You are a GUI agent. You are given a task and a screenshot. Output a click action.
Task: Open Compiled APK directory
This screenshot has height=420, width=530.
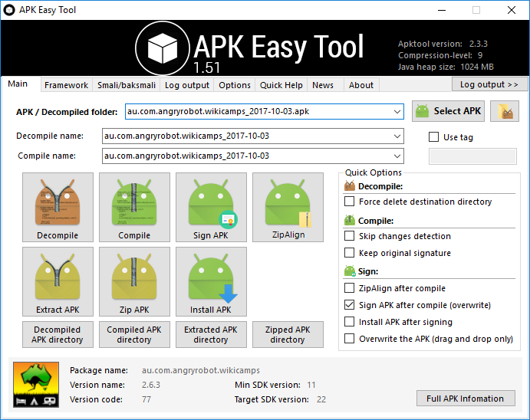(134, 335)
